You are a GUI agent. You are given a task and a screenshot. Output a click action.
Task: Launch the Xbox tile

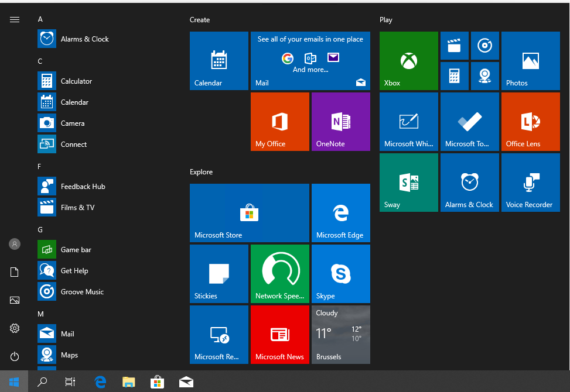[x=409, y=61]
